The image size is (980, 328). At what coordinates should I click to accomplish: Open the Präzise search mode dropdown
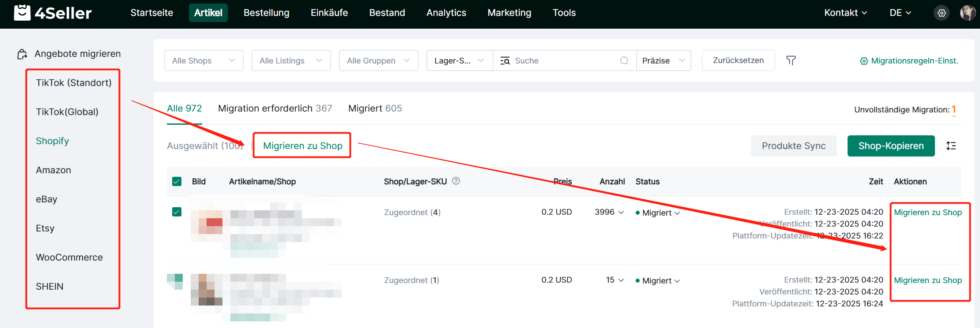point(663,60)
